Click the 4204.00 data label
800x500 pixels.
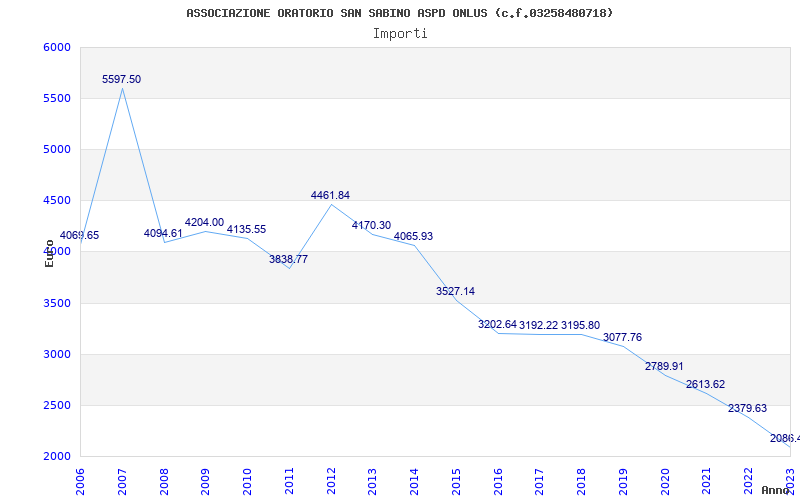(205, 222)
